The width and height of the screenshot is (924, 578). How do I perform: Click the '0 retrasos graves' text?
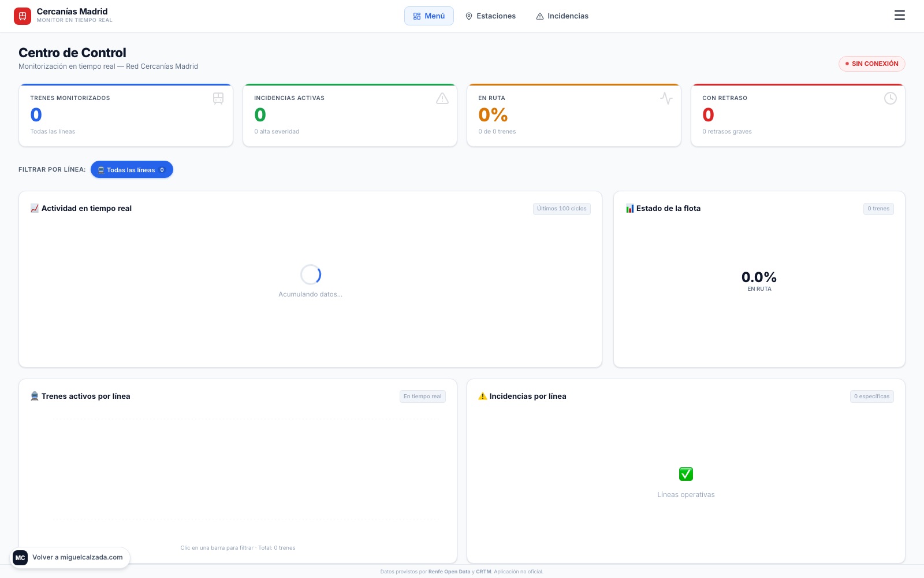click(727, 132)
